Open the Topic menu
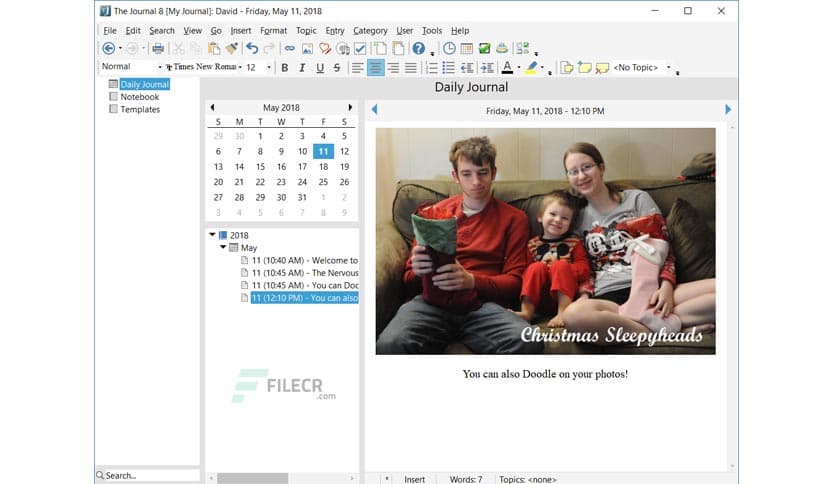Image resolution: width=836 pixels, height=484 pixels. click(306, 30)
